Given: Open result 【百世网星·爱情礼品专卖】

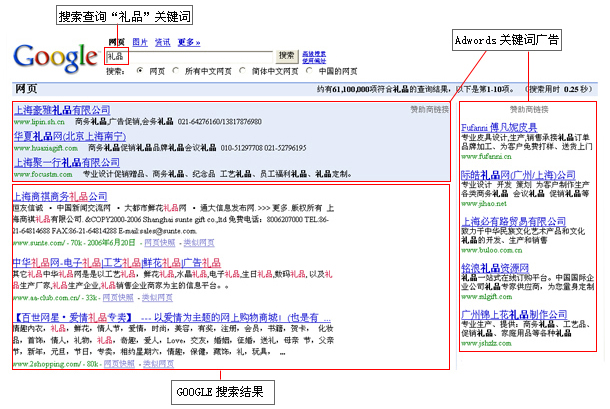Looking at the screenshot, I should point(172,318).
